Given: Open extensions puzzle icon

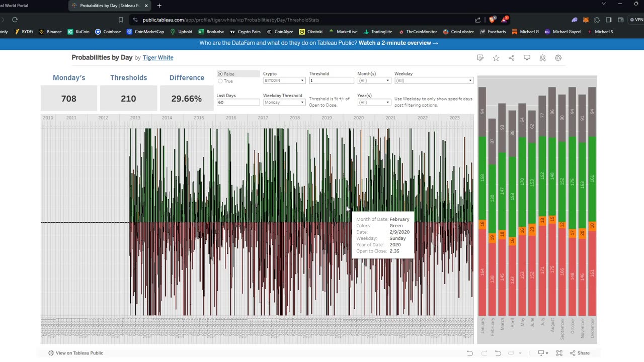Looking at the screenshot, I should [597, 20].
